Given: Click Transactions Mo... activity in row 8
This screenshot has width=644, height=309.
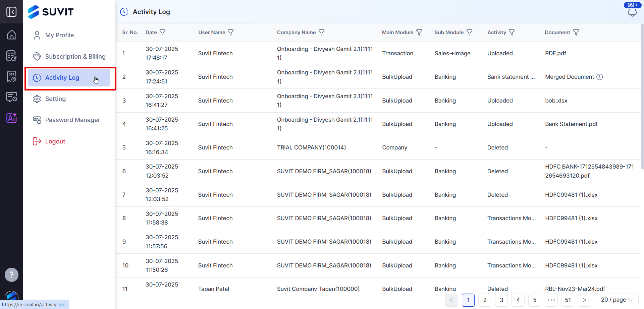Looking at the screenshot, I should [512, 218].
